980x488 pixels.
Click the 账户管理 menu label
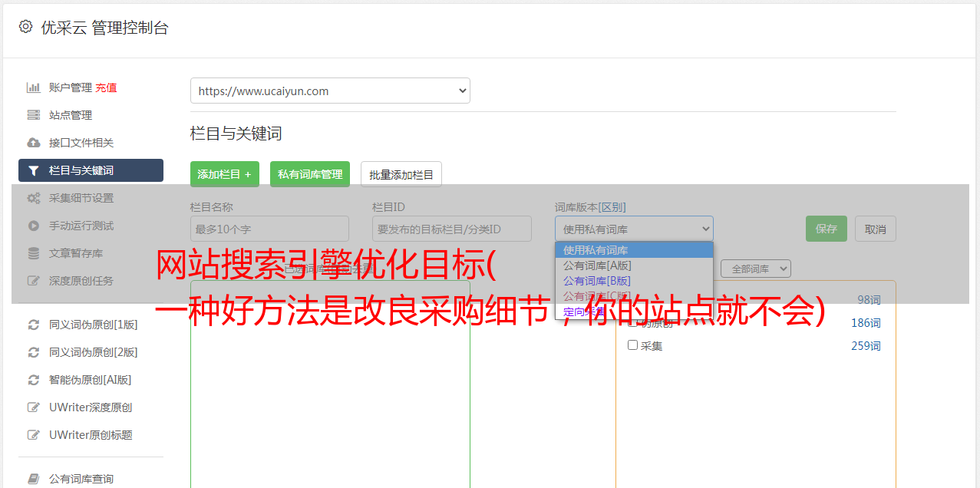click(x=71, y=87)
